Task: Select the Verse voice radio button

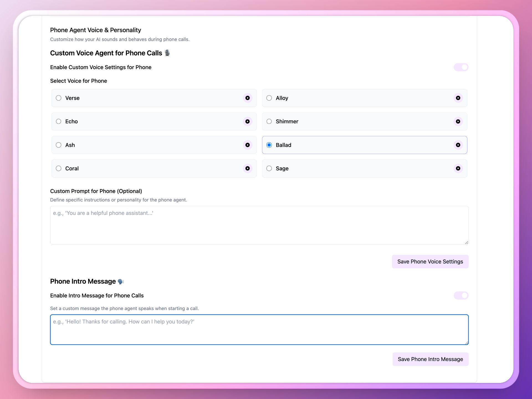Action: (x=58, y=98)
